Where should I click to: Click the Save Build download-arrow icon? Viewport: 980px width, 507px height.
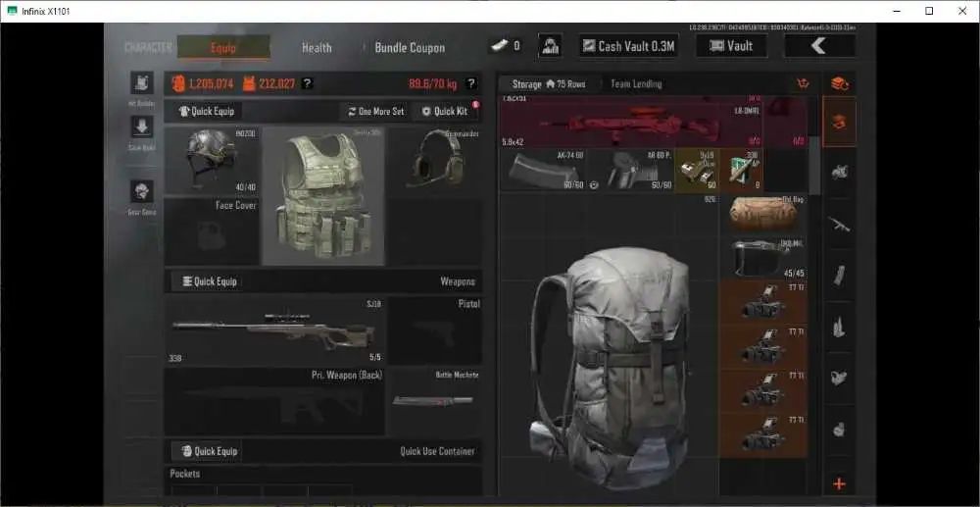[142, 127]
